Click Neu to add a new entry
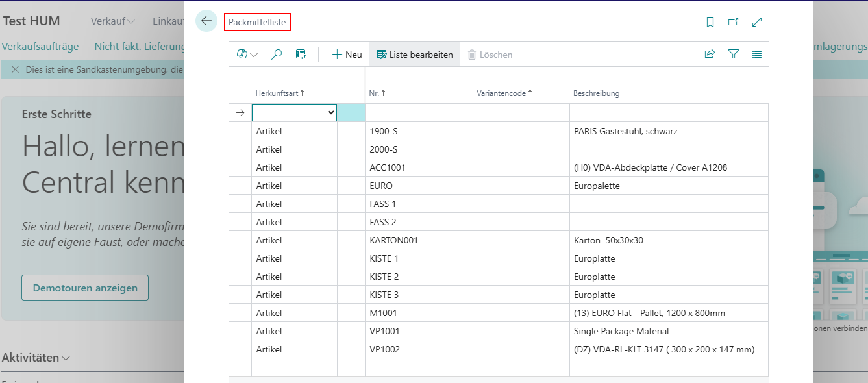This screenshot has height=383, width=868. tap(347, 55)
